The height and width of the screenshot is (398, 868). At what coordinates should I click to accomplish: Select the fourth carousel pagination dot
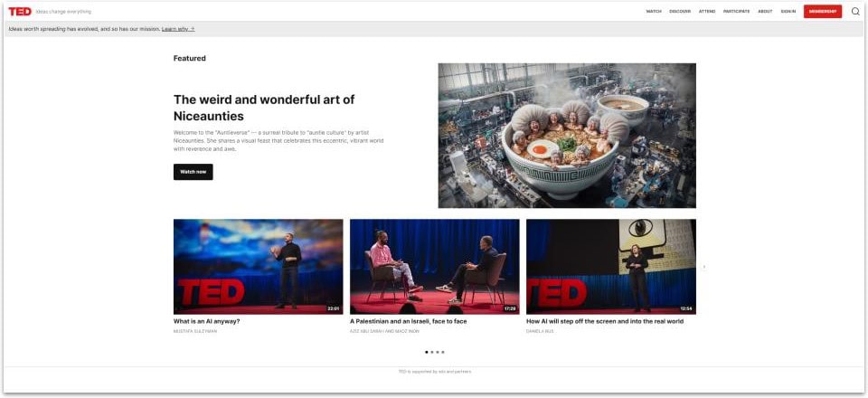(443, 352)
